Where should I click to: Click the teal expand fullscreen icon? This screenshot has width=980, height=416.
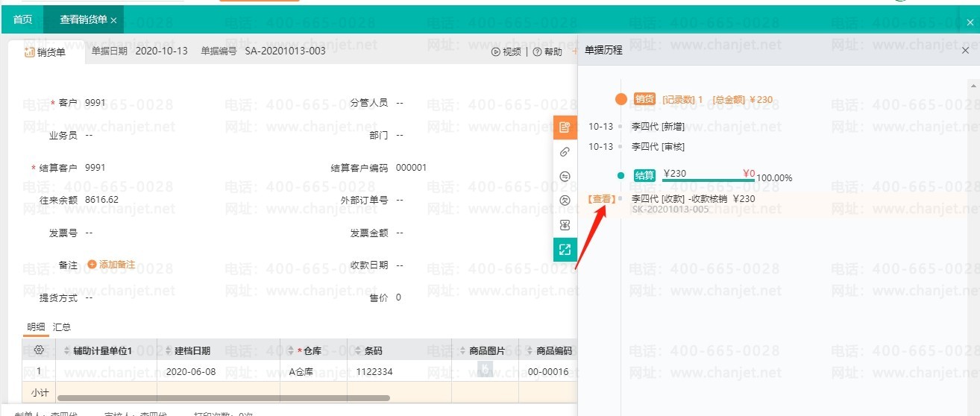[565, 250]
